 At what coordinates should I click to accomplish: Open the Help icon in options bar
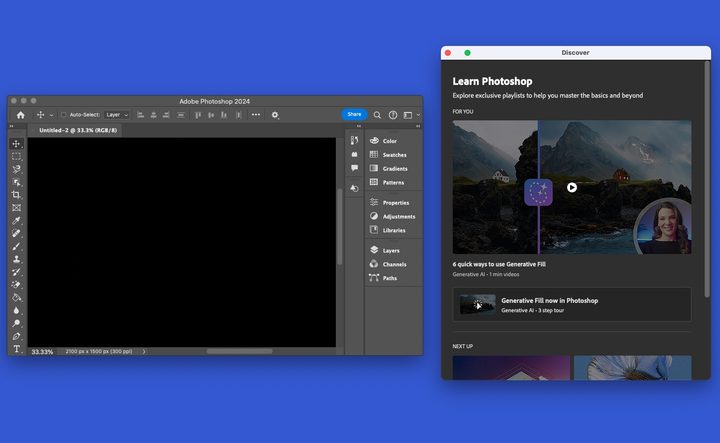(393, 115)
